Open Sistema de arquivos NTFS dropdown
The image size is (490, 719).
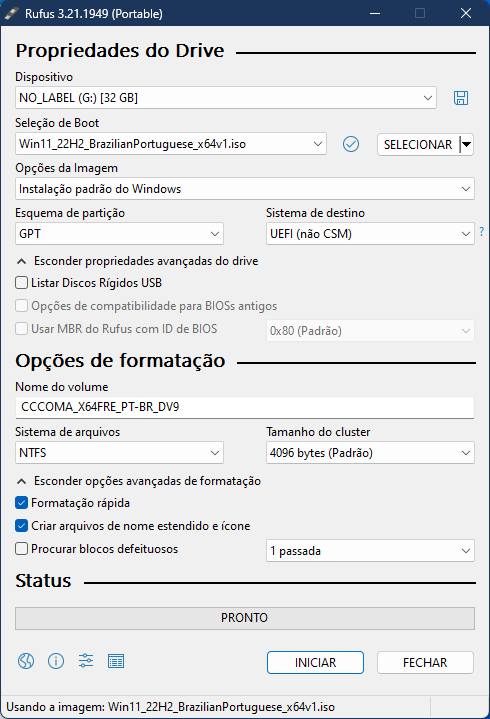[x=119, y=453]
